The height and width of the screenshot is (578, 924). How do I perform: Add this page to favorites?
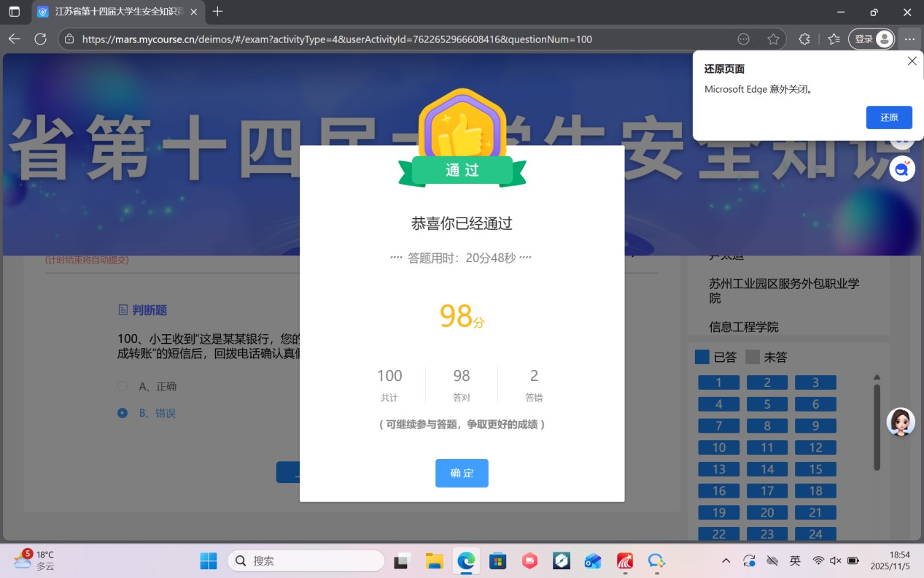coord(773,39)
